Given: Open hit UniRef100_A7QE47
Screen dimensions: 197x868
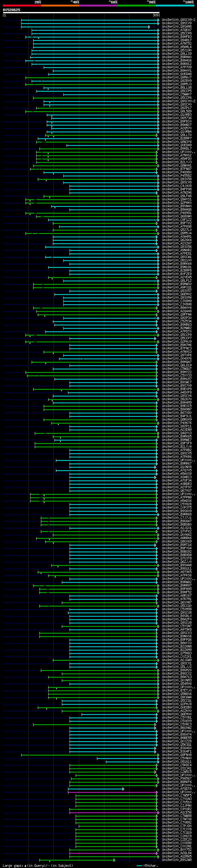Looking at the screenshot, I should [x=177, y=30].
